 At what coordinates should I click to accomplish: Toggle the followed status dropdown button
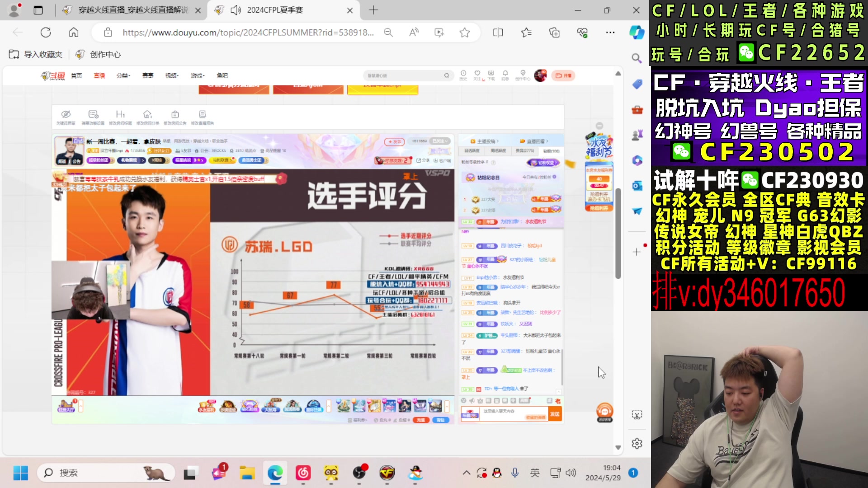[439, 141]
